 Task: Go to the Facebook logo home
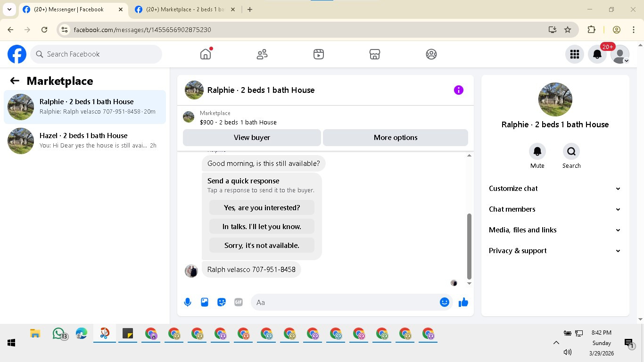17,54
